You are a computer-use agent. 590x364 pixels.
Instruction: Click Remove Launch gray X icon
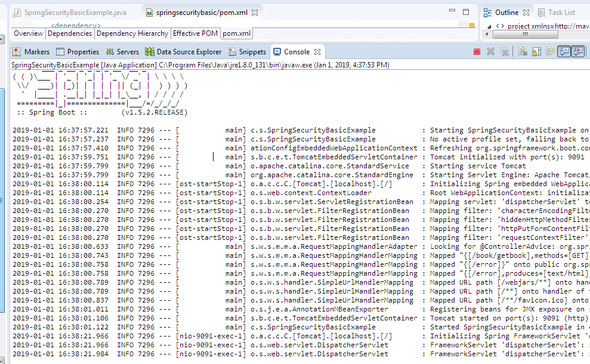click(490, 52)
